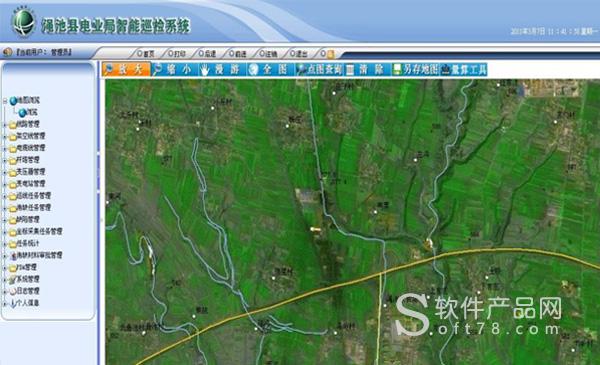This screenshot has width=600, height=365.
Task: Click the 退出 exit tab
Action: pos(298,54)
